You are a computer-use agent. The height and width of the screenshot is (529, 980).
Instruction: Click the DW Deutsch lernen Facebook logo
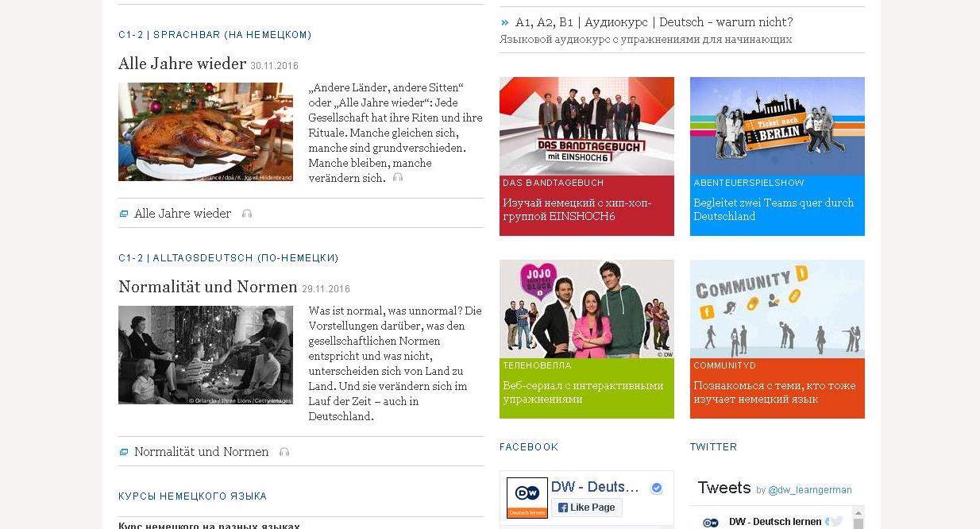(x=527, y=498)
